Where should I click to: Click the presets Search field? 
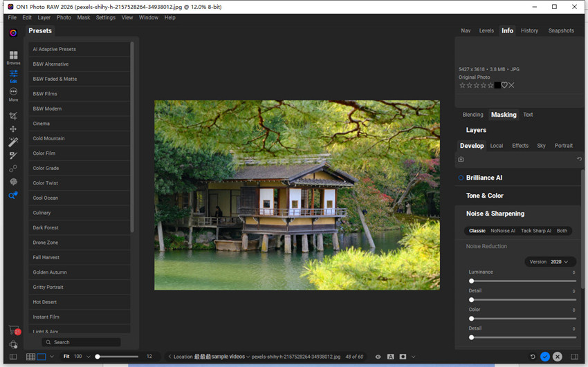(81, 342)
